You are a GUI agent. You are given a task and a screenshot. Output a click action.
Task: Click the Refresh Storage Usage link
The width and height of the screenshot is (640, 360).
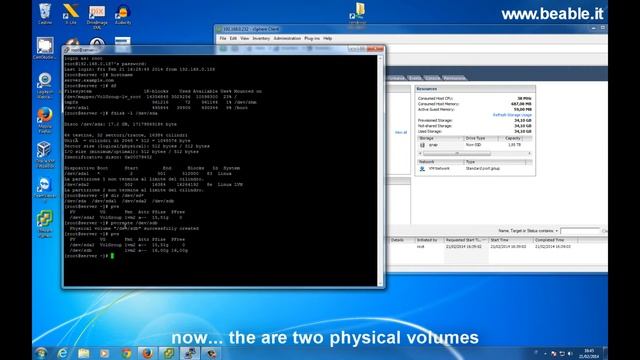pos(512,115)
